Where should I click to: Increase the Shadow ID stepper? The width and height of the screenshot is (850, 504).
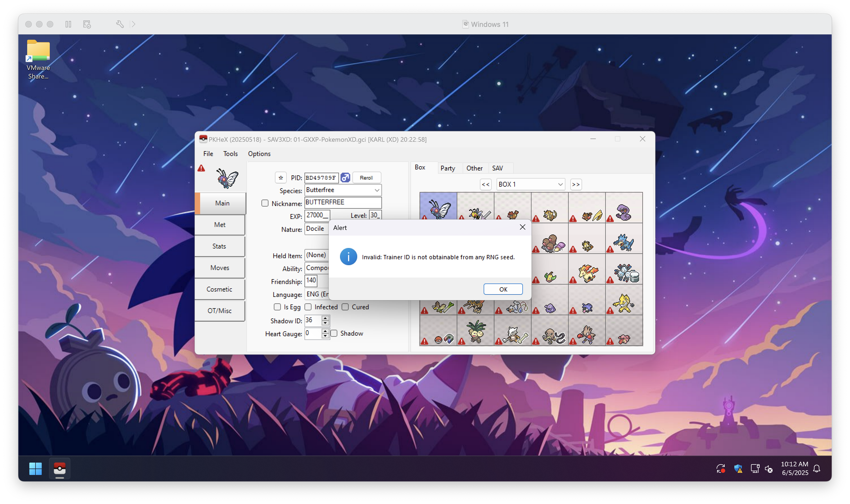point(325,318)
